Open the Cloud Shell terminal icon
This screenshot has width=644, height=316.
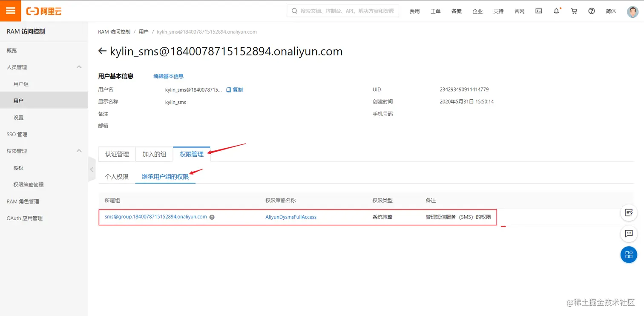tap(539, 11)
